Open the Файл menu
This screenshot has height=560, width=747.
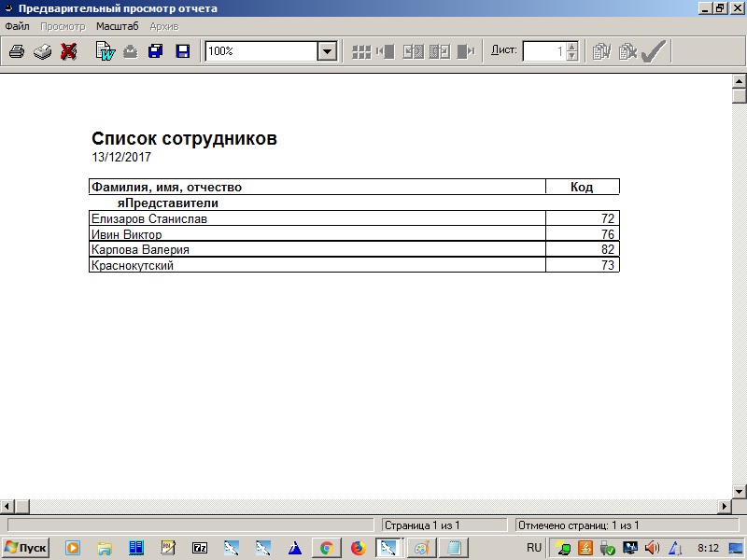pyautogui.click(x=18, y=26)
